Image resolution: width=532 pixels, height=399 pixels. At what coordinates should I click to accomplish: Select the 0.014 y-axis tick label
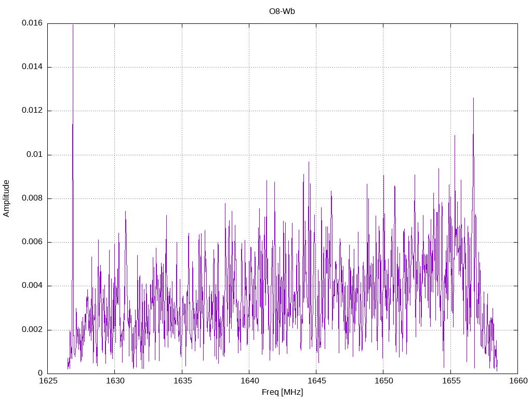[32, 67]
